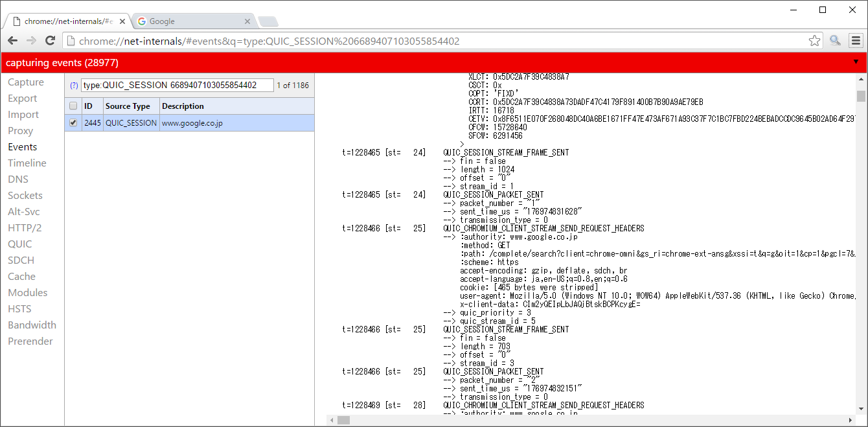Sort events by Source Type column

point(128,106)
